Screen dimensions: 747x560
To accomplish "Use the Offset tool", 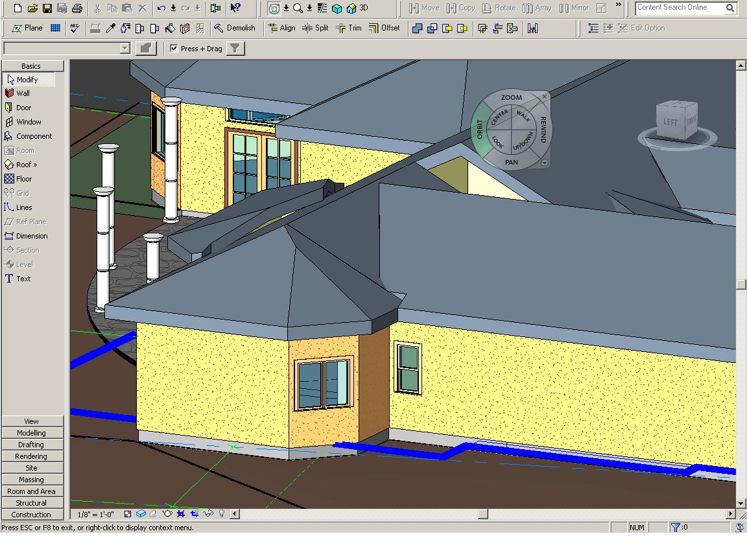I will 384,28.
